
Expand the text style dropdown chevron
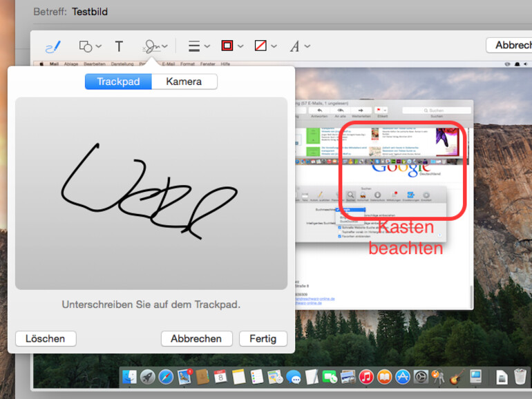307,46
